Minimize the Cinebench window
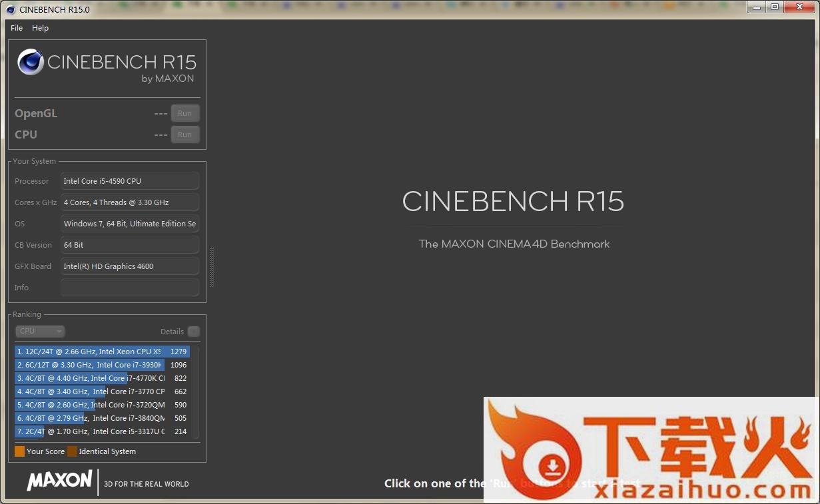820x504 pixels. 756,7
